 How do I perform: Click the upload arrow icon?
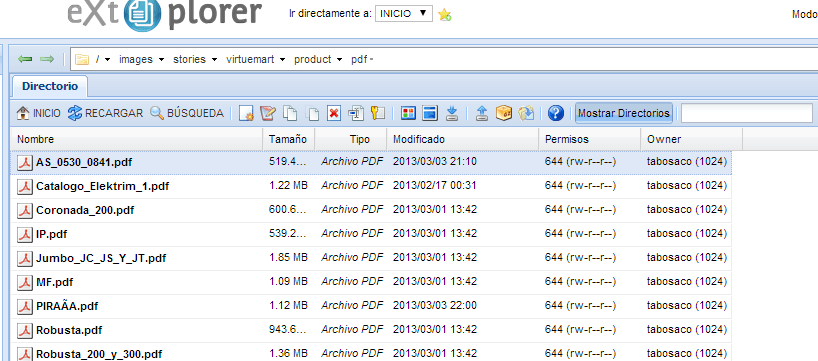tap(482, 113)
